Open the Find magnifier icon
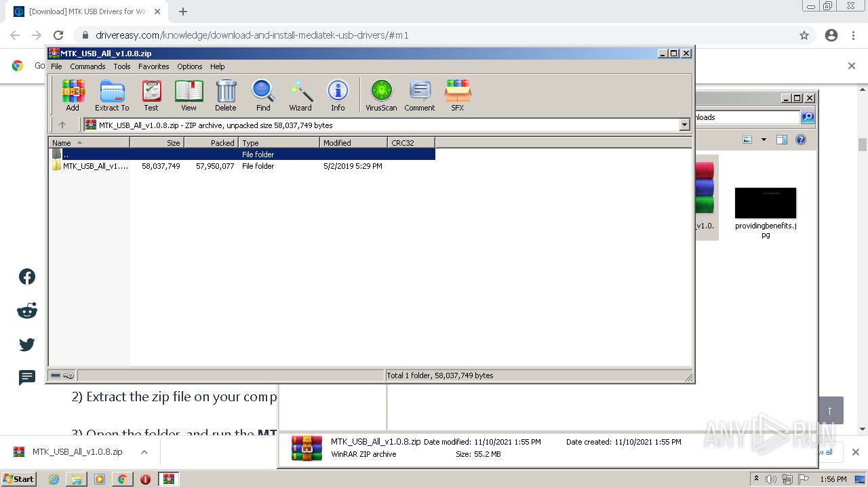868x488 pixels. (x=263, y=95)
